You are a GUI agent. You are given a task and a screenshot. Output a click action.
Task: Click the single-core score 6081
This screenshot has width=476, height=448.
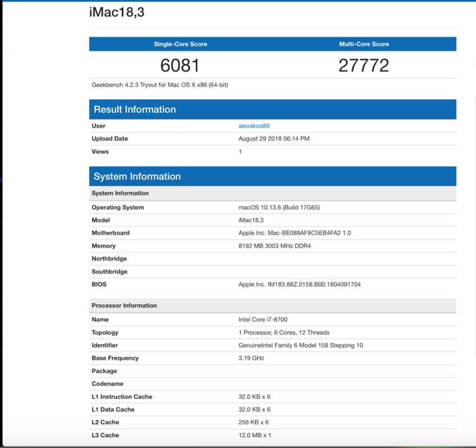click(x=180, y=65)
